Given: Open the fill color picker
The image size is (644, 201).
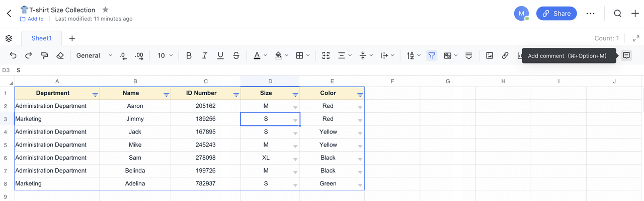Looking at the screenshot, I should [x=281, y=55].
